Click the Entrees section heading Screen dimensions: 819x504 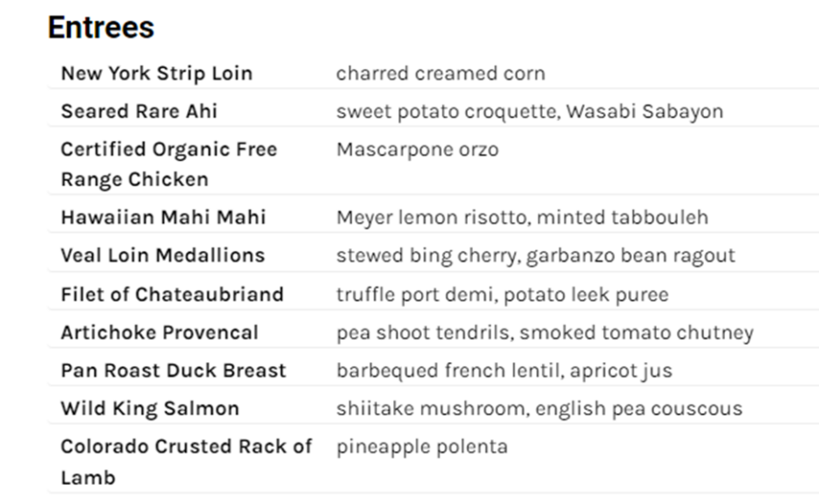coord(100,28)
